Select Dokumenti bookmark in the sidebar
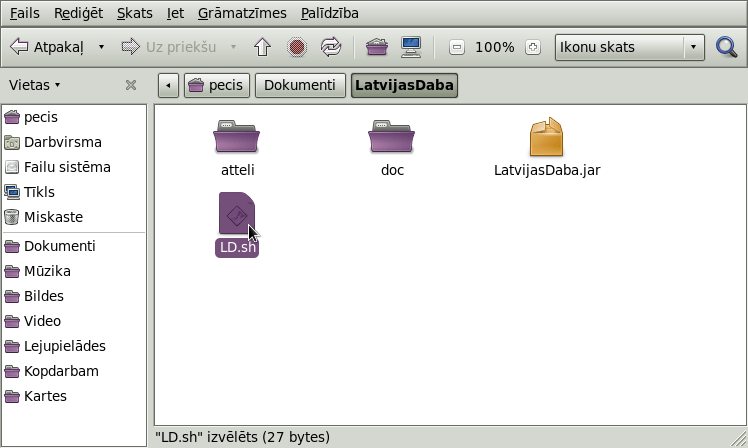The height and width of the screenshot is (448, 748). click(74, 246)
